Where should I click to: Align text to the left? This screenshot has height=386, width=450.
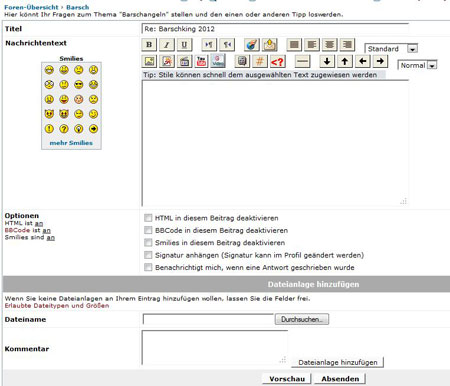pos(312,45)
